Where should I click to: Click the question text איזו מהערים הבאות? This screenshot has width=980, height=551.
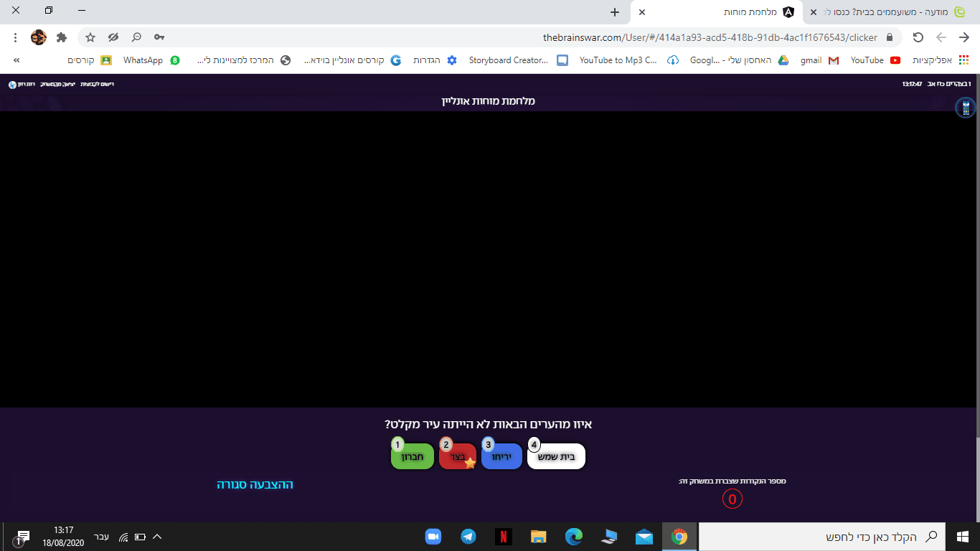click(488, 425)
